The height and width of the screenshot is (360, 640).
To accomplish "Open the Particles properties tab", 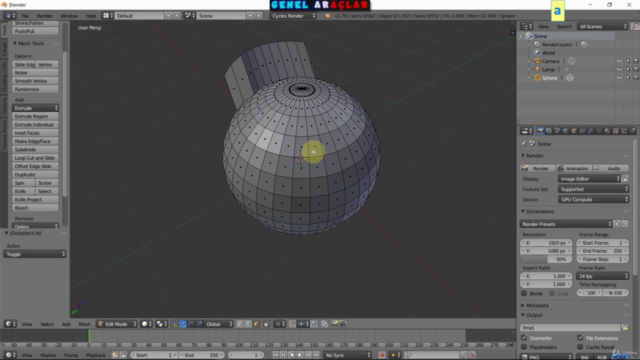I will pos(624,131).
